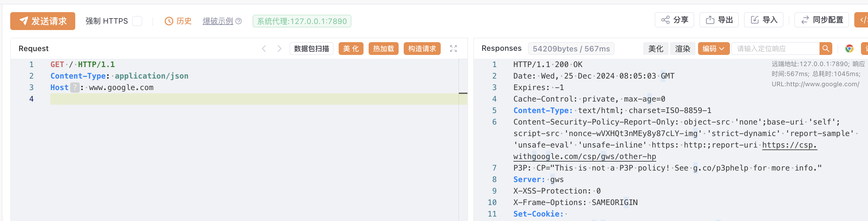
Task: Open the 爆破示例 link
Action: (218, 21)
